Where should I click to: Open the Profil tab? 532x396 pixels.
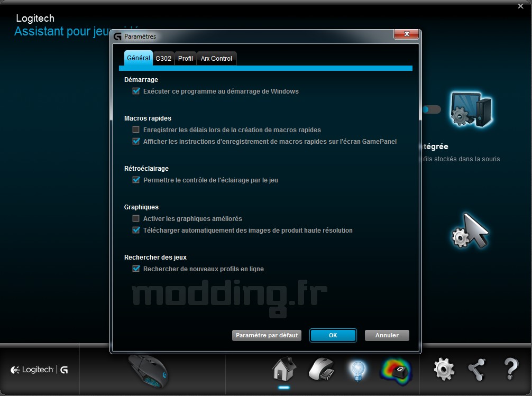186,58
